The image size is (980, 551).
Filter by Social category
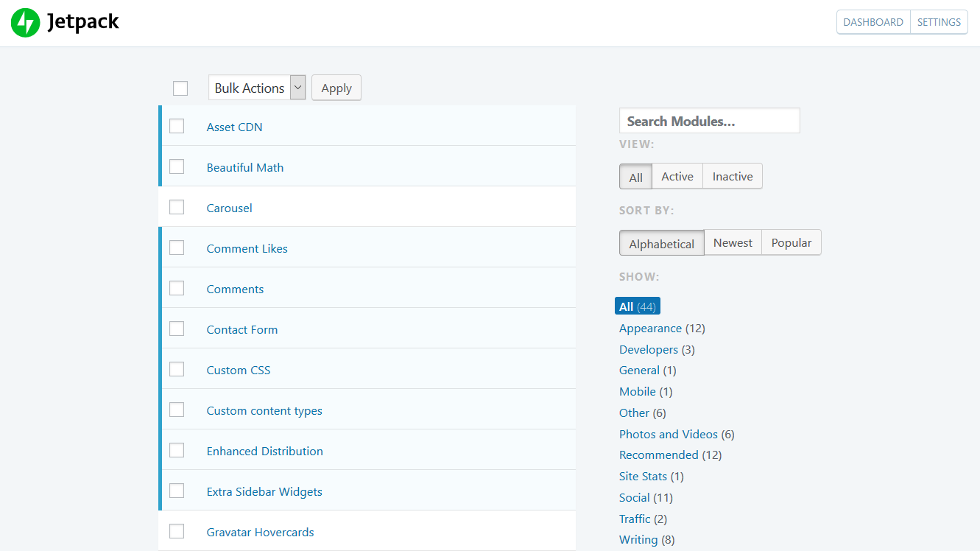click(x=635, y=497)
